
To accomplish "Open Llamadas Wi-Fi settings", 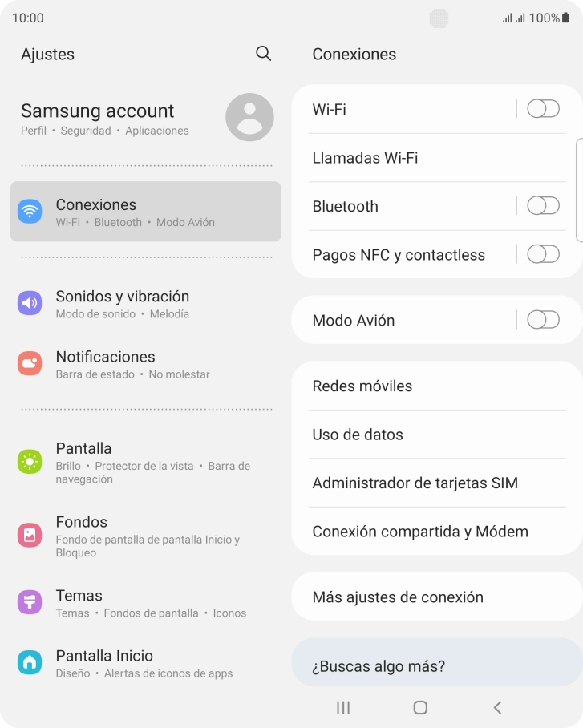I will point(437,158).
